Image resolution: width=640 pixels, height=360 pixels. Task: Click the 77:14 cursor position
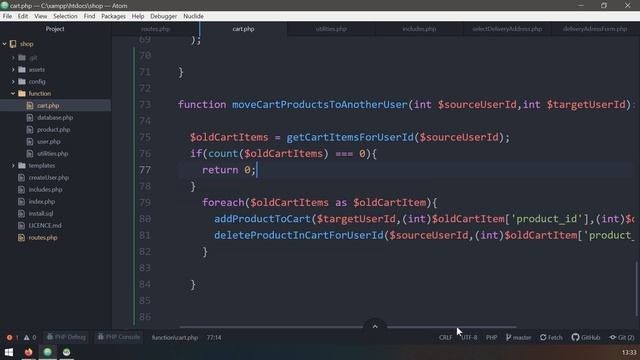(214, 338)
